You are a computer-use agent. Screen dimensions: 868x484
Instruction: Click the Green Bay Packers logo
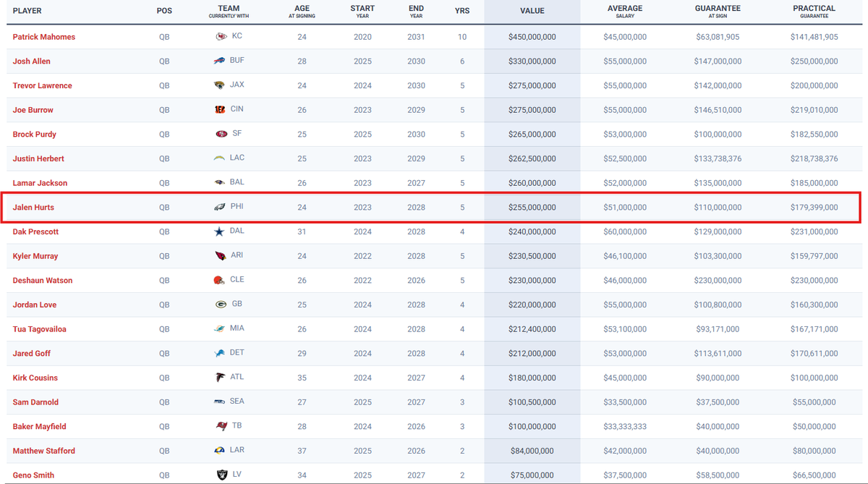(x=219, y=305)
